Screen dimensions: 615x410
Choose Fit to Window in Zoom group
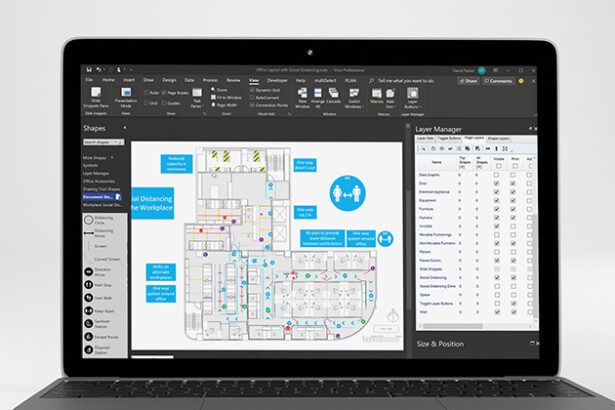coord(226,97)
